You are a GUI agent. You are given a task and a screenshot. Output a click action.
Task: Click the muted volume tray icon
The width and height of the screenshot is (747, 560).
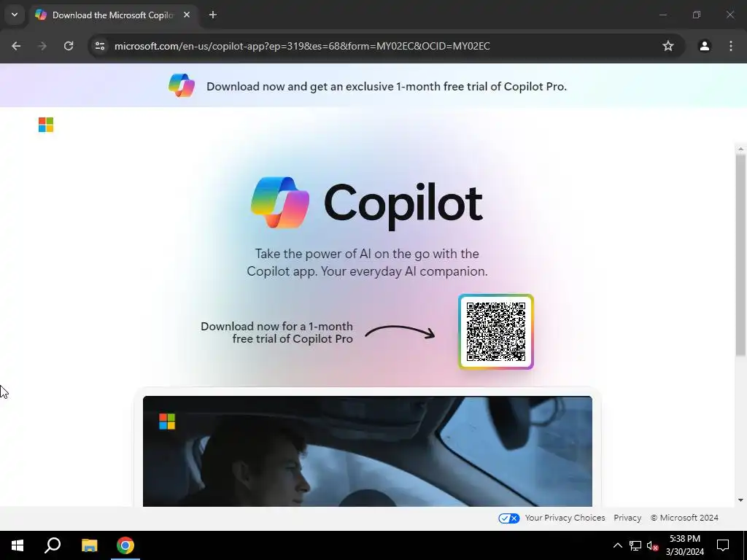653,545
